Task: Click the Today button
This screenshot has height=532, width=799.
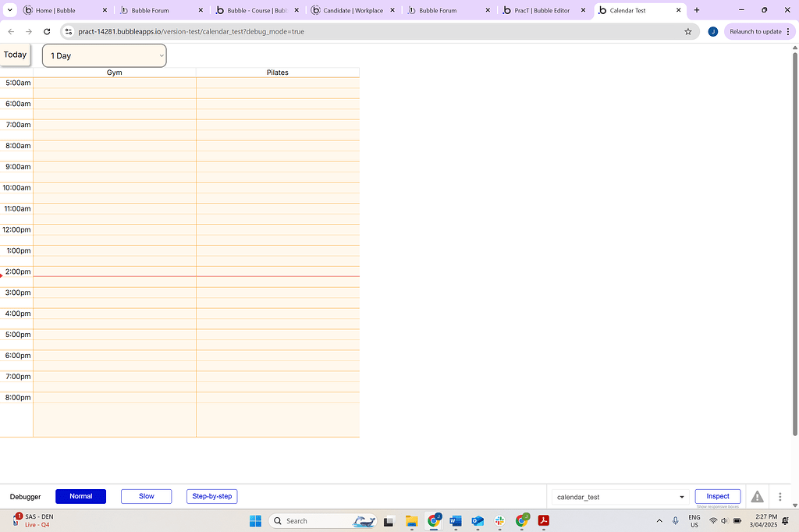Action: pyautogui.click(x=15, y=55)
